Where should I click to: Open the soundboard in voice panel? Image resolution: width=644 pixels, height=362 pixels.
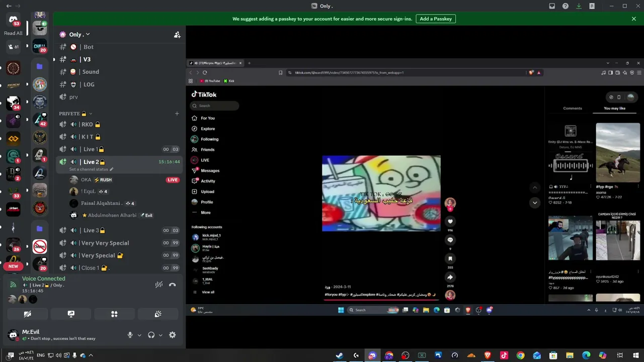coord(158,314)
